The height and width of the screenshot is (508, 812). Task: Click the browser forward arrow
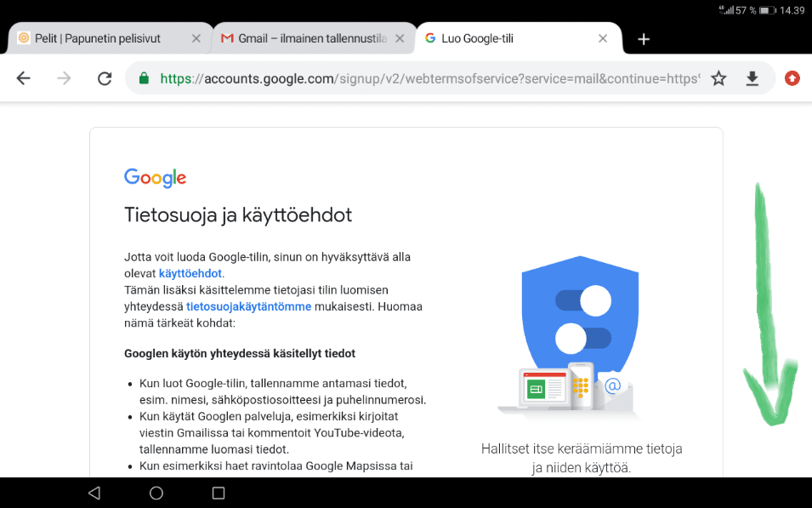point(65,78)
